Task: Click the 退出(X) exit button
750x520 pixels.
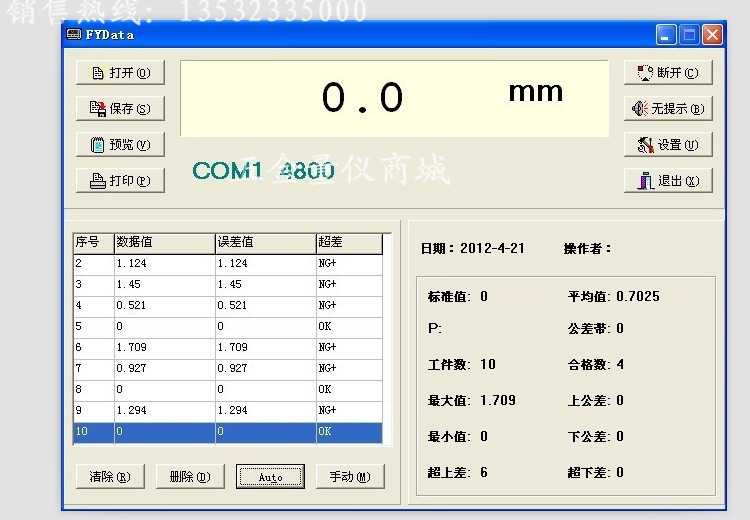Action: click(668, 180)
